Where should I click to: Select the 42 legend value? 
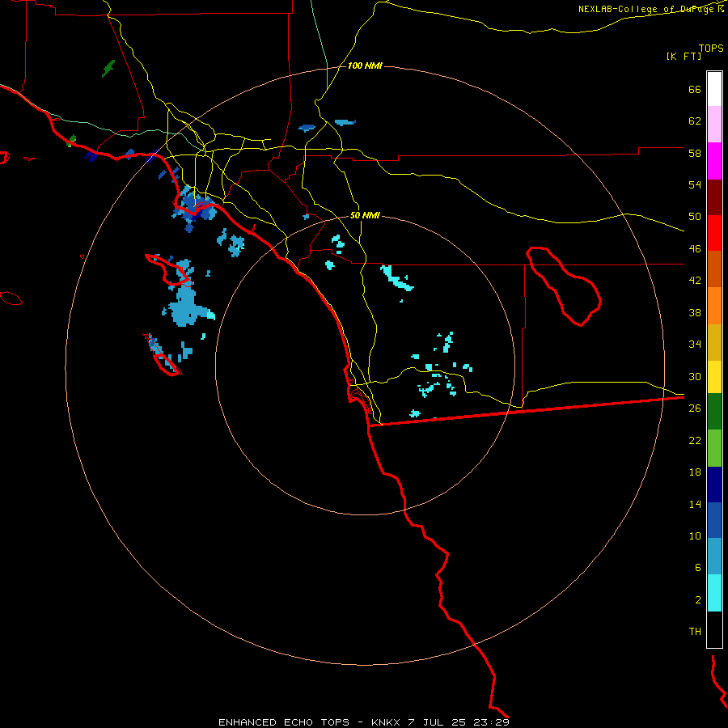(695, 281)
